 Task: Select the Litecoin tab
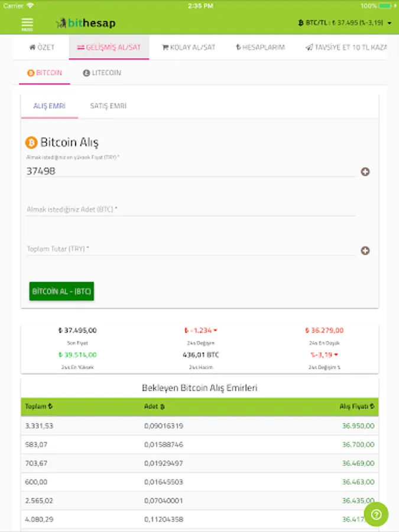(102, 73)
